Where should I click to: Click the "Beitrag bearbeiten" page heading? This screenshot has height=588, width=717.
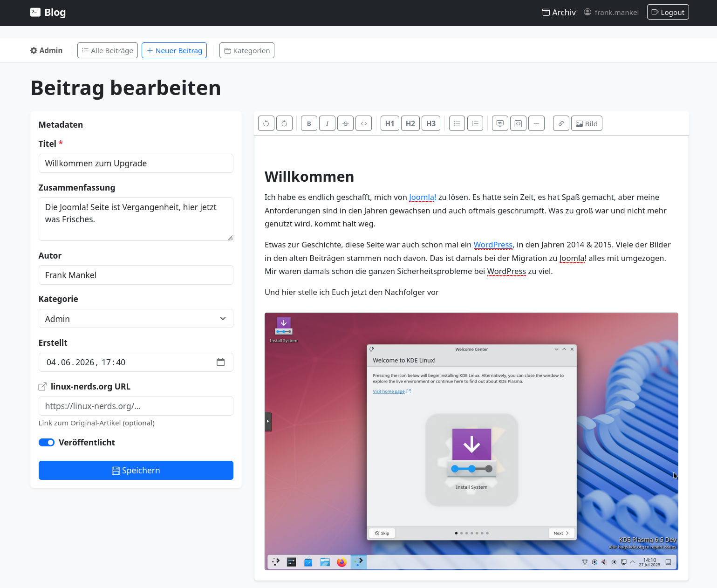coord(126,88)
